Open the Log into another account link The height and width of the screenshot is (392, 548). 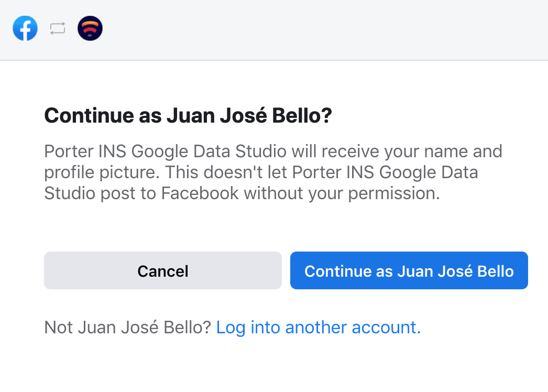(319, 328)
